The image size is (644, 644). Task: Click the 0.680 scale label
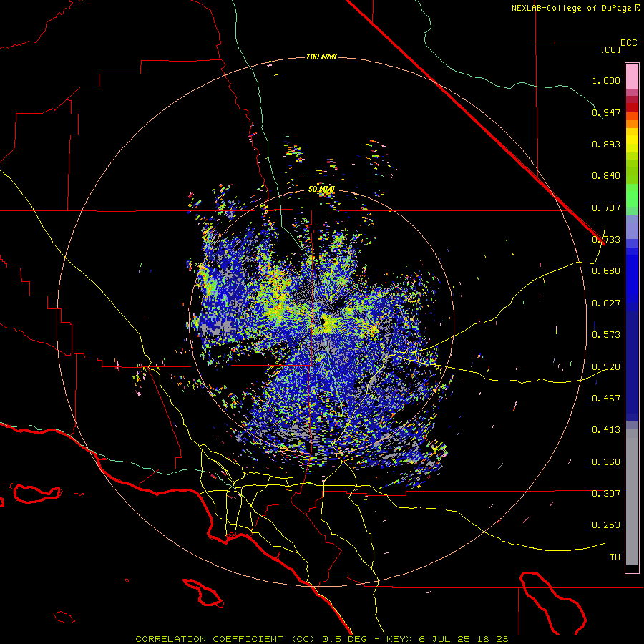tap(606, 271)
